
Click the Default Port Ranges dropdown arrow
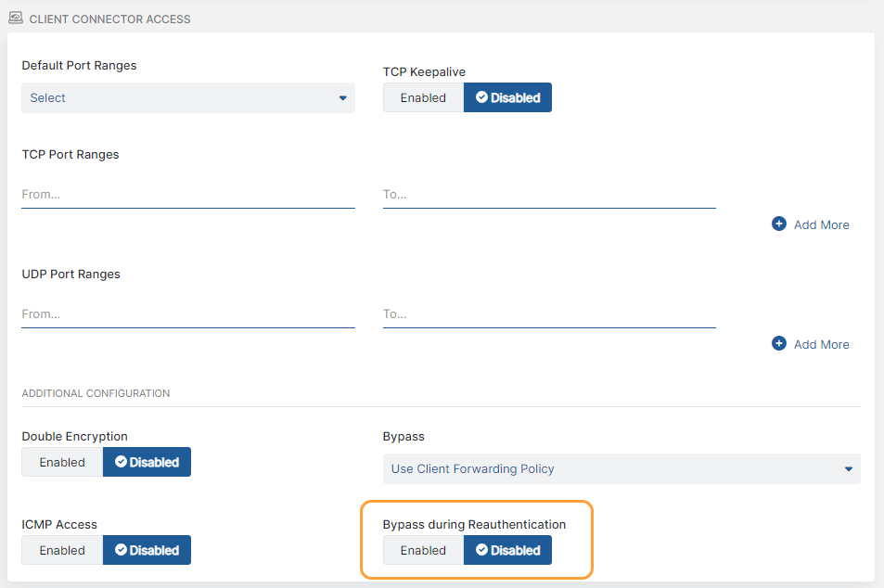[342, 98]
